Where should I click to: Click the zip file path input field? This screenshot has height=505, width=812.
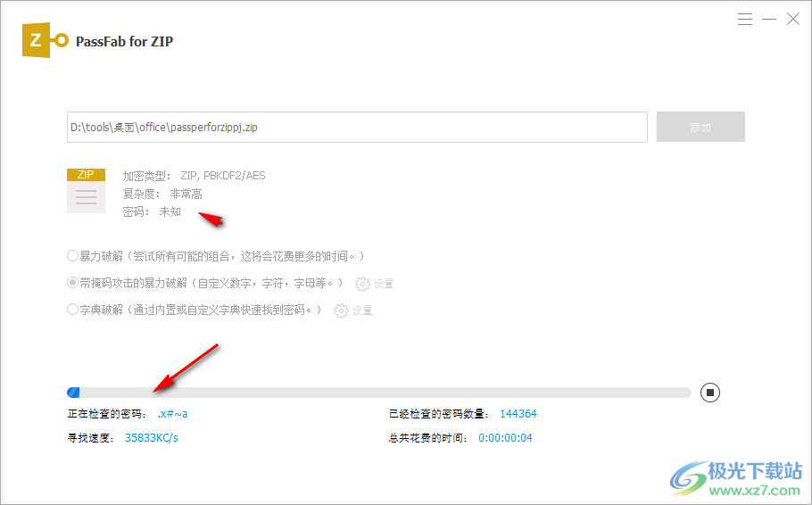pos(357,127)
